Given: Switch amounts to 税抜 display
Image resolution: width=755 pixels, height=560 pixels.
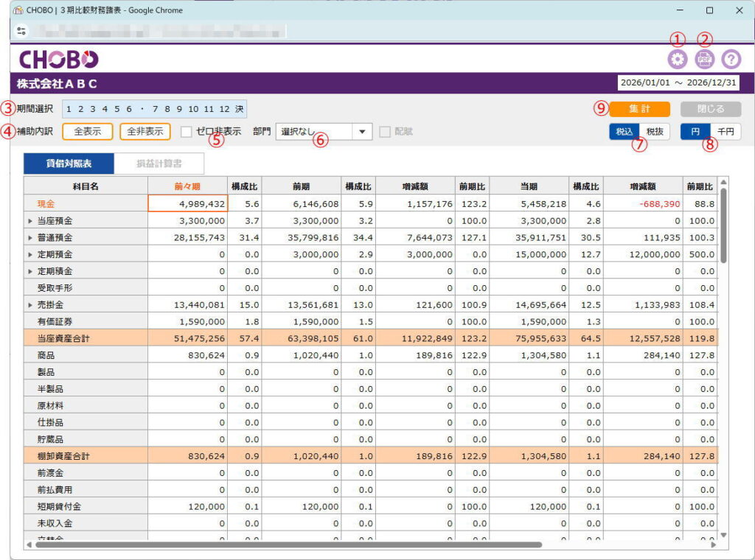Looking at the screenshot, I should click(x=654, y=131).
